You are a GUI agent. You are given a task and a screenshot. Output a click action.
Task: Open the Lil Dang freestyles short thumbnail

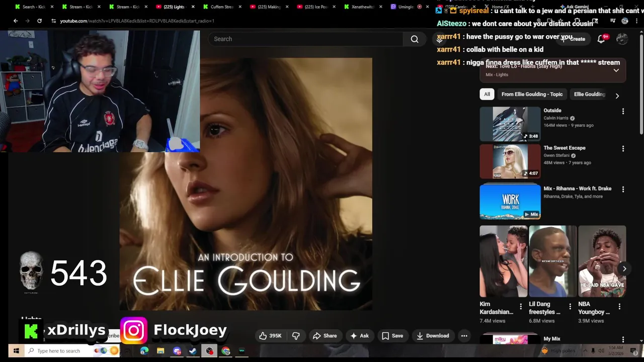point(552,261)
